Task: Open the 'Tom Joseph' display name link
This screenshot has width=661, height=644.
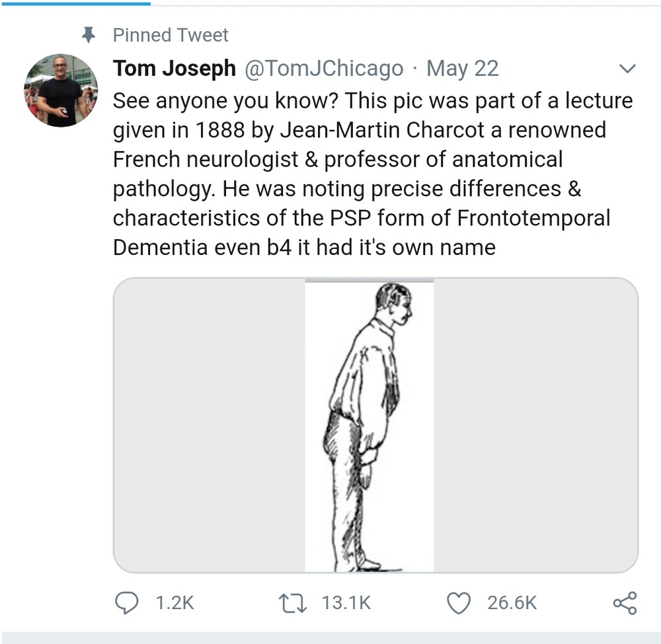Action: pyautogui.click(x=174, y=68)
